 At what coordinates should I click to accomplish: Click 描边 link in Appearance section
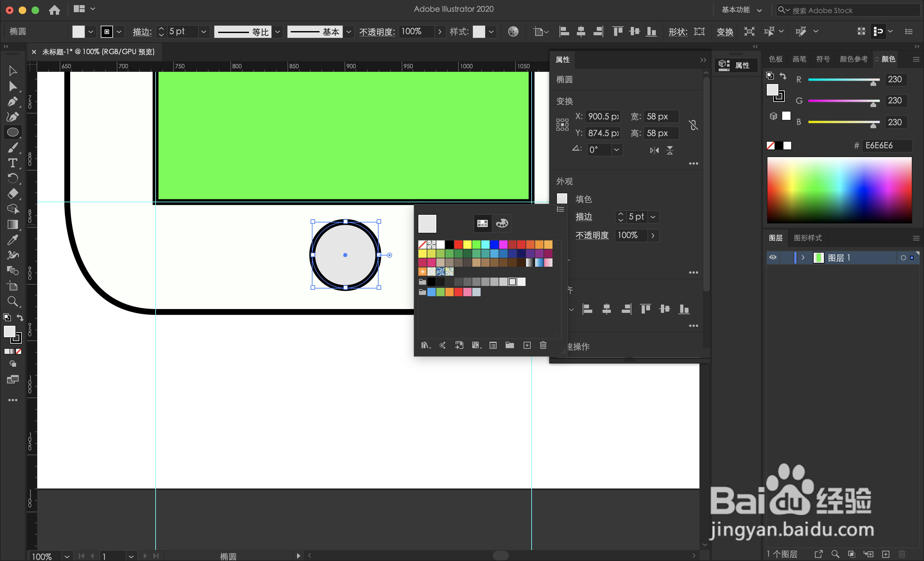584,217
